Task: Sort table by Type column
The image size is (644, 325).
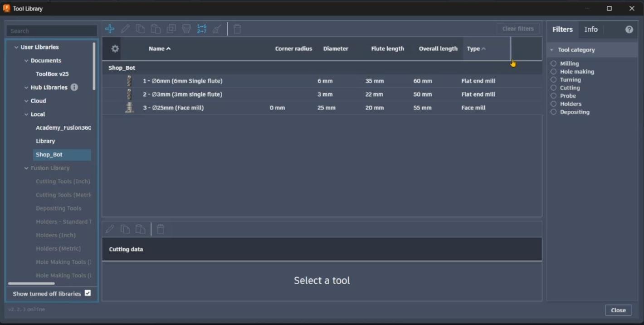Action: (x=476, y=49)
